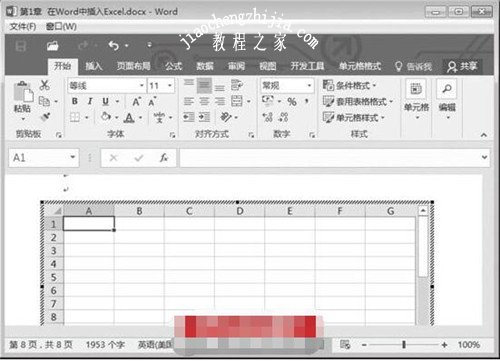Screen dimensions: 500x361
Task: Toggle Bold formatting
Action: 75,101
